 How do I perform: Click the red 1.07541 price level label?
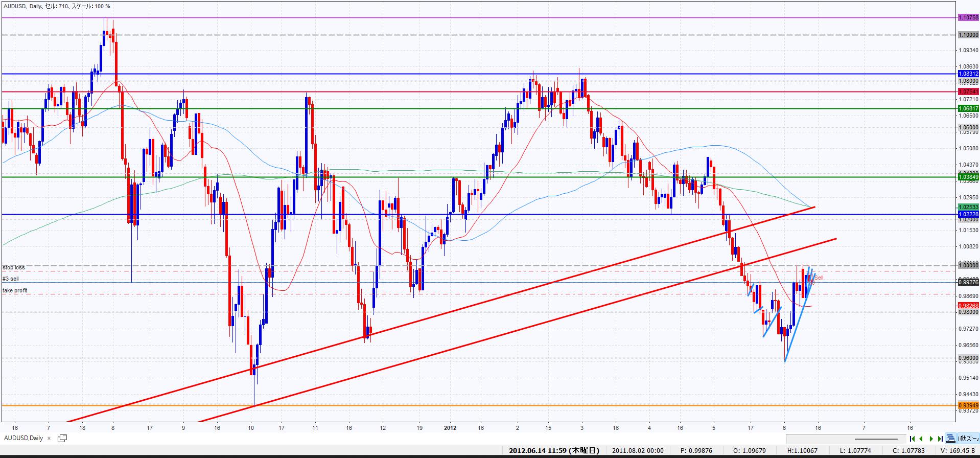pyautogui.click(x=968, y=91)
